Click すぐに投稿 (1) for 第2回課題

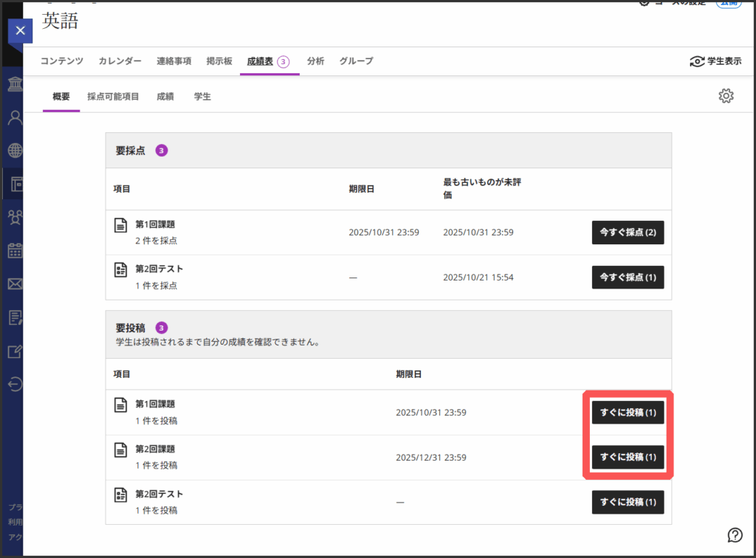point(628,457)
